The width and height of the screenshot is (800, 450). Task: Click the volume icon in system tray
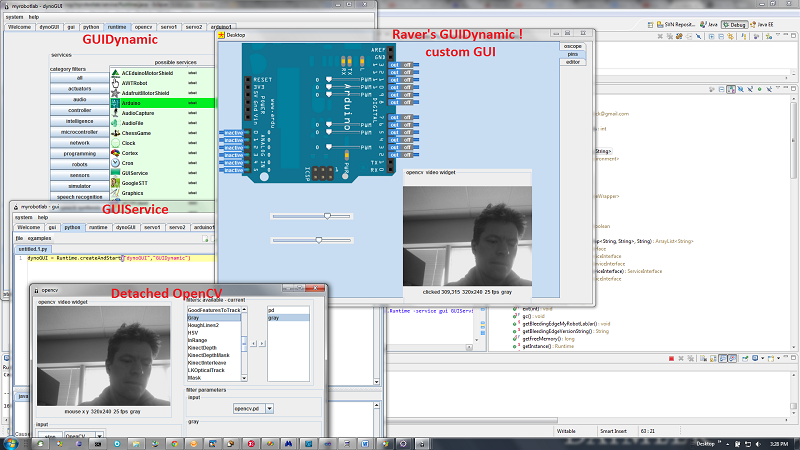click(x=758, y=444)
